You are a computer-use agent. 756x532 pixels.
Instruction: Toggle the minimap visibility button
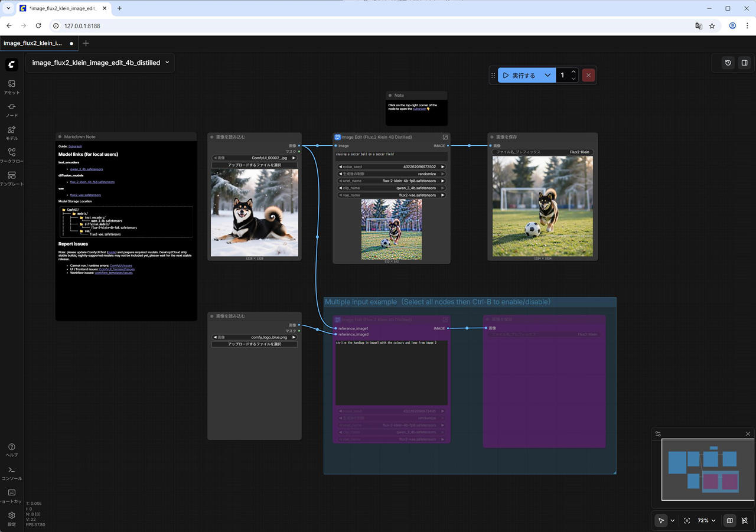(730, 521)
